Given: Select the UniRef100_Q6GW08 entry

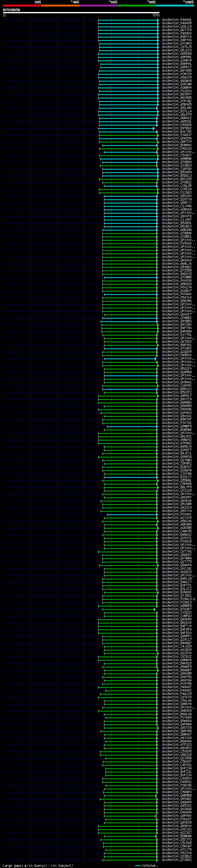Looking at the screenshot, I should (177, 81).
